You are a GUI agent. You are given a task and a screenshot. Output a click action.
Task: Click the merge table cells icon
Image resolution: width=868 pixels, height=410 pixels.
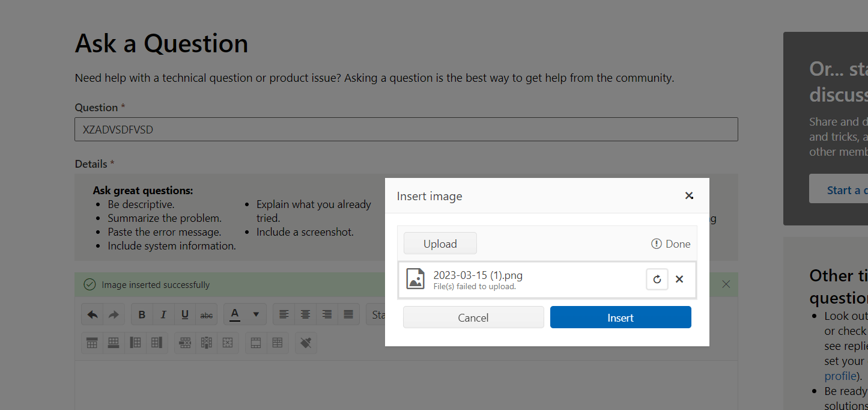(256, 343)
